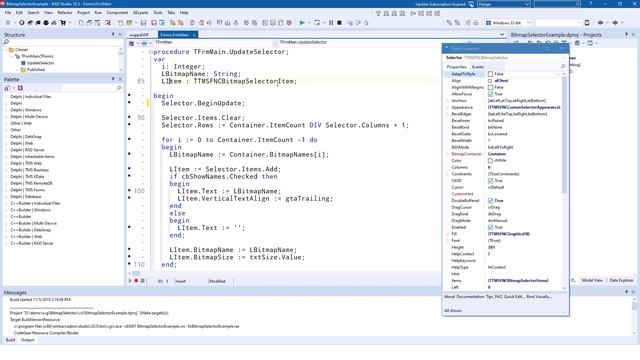The height and width of the screenshot is (360, 640).
Task: Expand the Constraints property
Action: click(x=448, y=174)
